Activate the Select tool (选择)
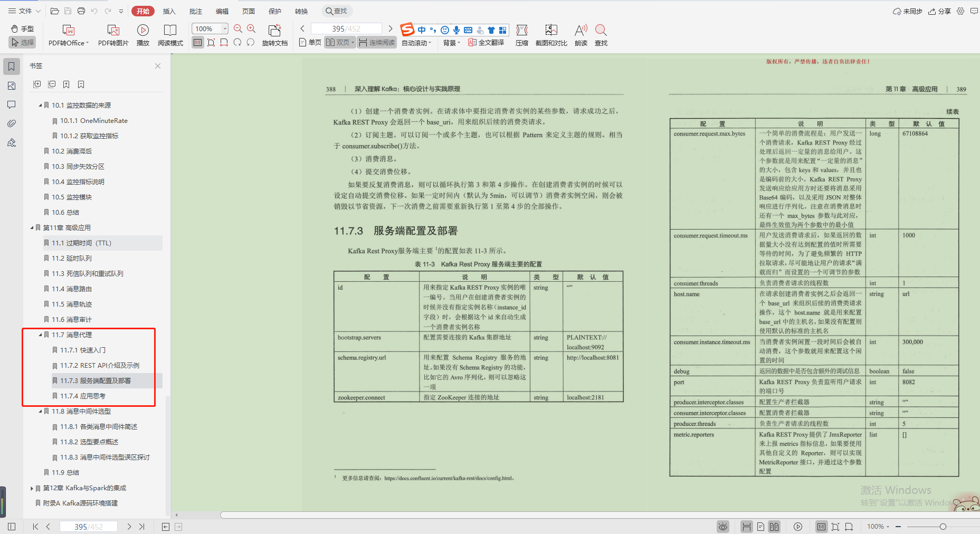The height and width of the screenshot is (534, 980). click(x=22, y=42)
